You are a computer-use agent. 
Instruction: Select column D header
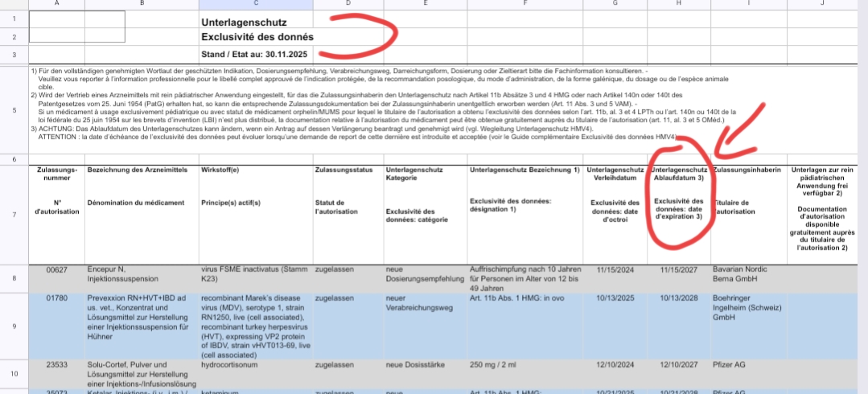[348, 5]
